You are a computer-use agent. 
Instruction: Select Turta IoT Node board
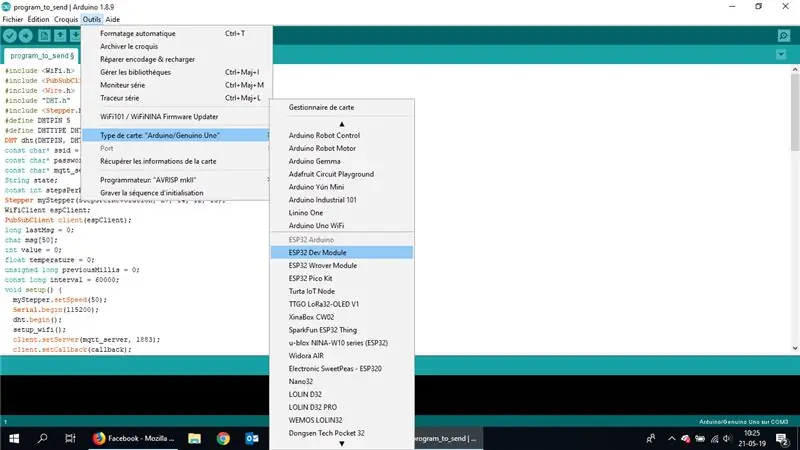[x=342, y=291]
